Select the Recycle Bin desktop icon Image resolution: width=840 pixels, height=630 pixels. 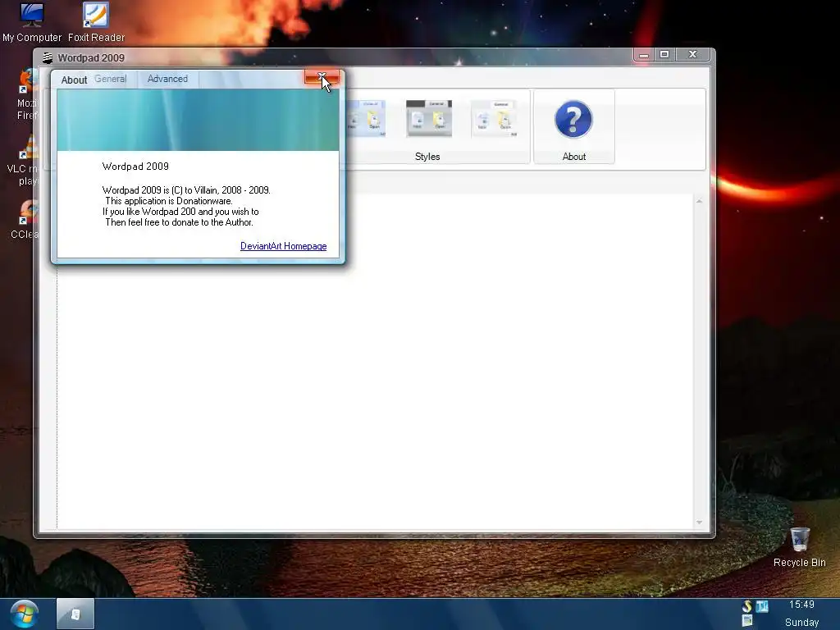(799, 547)
